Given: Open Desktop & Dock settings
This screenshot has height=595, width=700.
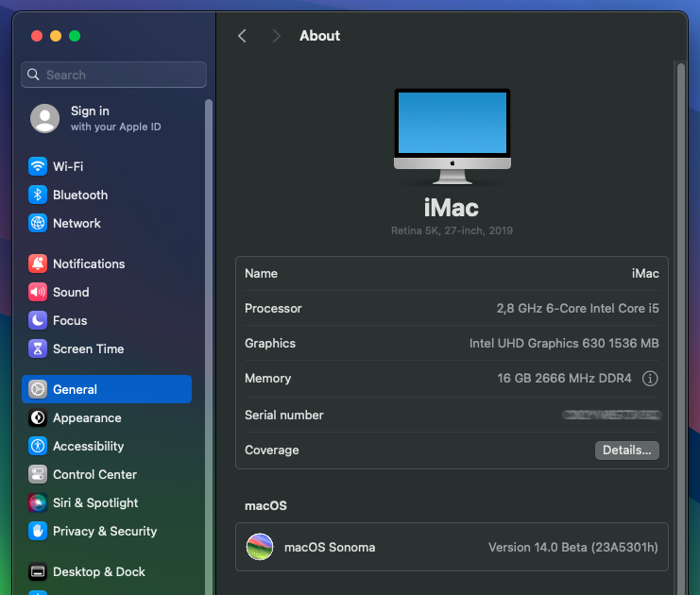Looking at the screenshot, I should coord(107,571).
